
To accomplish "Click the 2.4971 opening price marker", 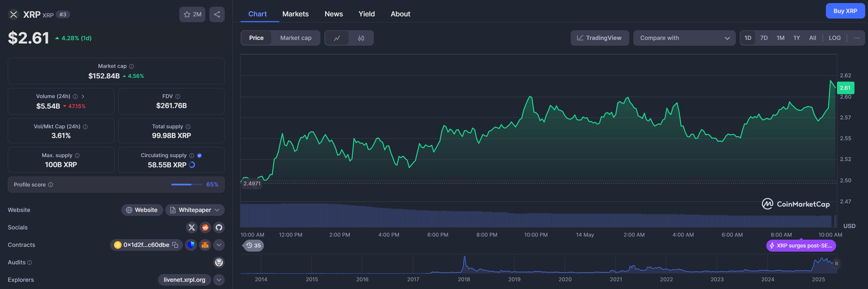I will click(252, 184).
